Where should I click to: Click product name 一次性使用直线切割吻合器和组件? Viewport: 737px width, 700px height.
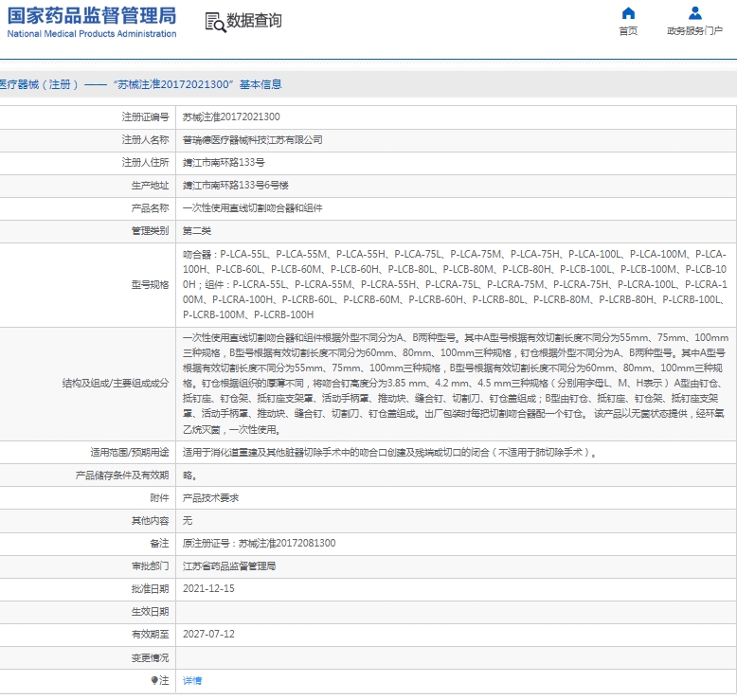tap(252, 208)
